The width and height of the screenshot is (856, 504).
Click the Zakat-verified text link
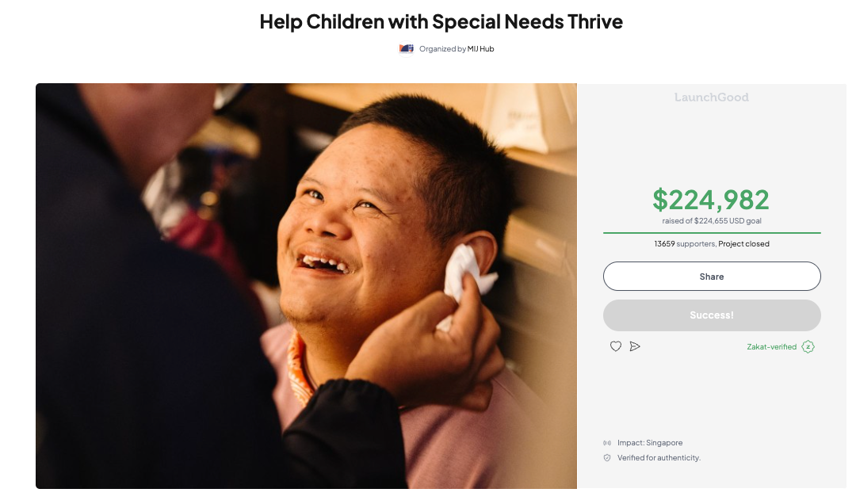[771, 347]
